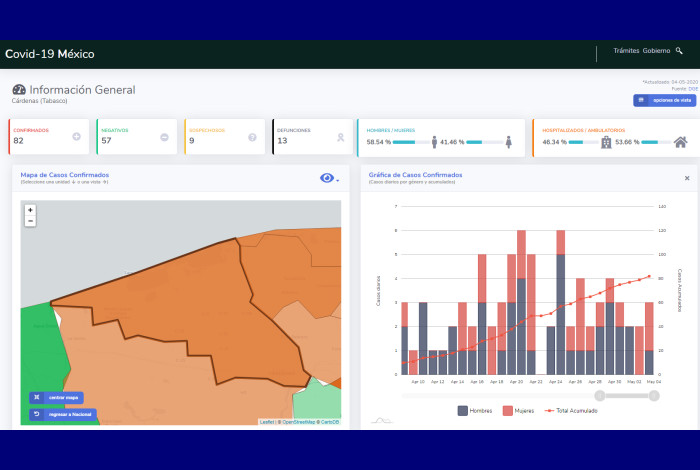Click the plus icon in Confirmados card
The height and width of the screenshot is (470, 700).
coord(77,137)
